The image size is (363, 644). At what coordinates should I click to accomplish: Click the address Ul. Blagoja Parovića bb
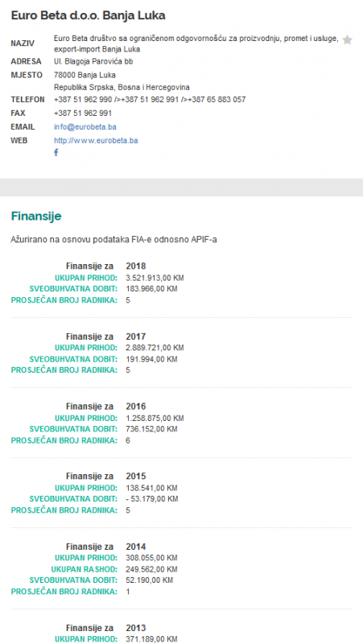pyautogui.click(x=93, y=62)
